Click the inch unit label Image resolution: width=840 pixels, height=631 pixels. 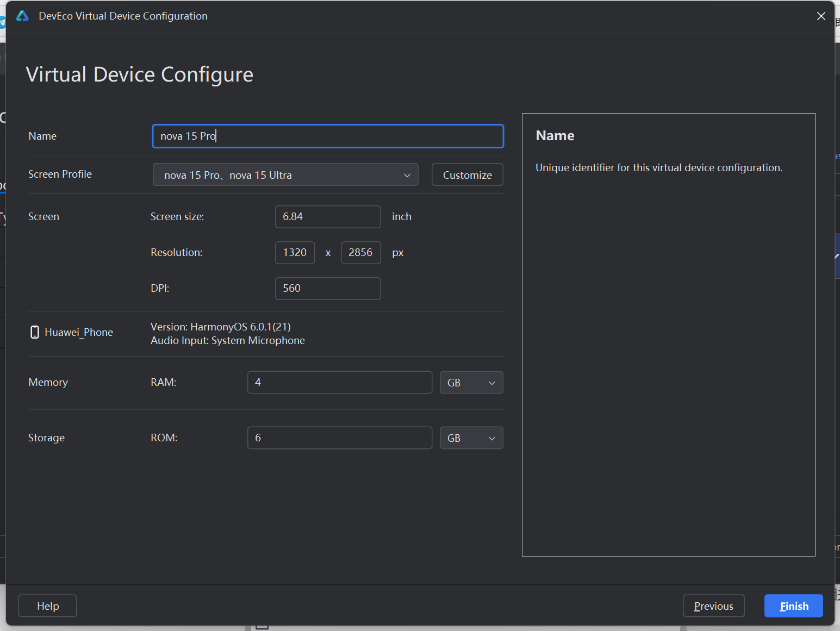click(x=402, y=217)
